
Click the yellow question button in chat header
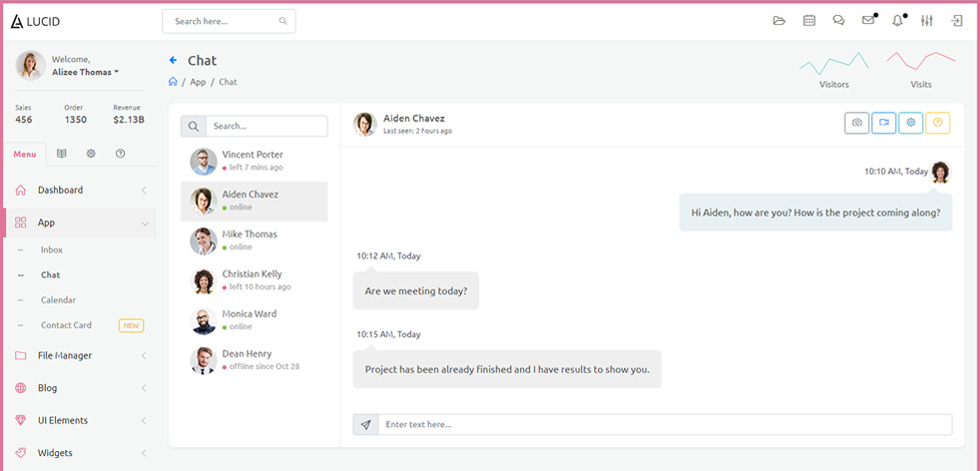[x=938, y=123]
